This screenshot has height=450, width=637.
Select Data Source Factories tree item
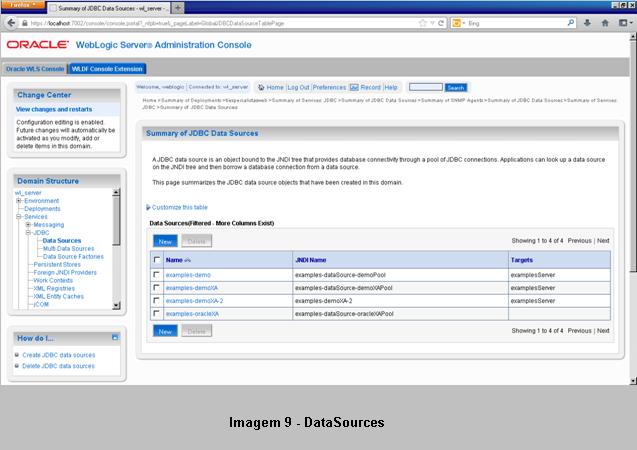point(73,257)
